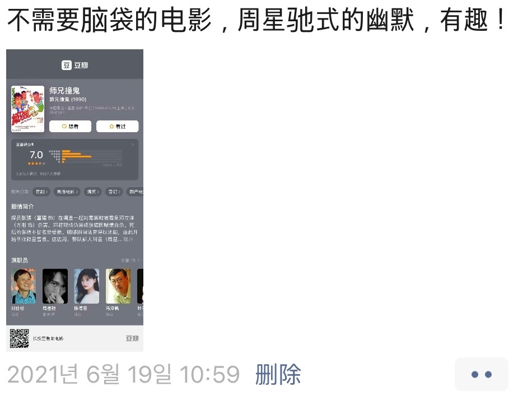Screen dimensions: 532x405
Task: Open 刘仕裕 director photo
Action: click(24, 286)
